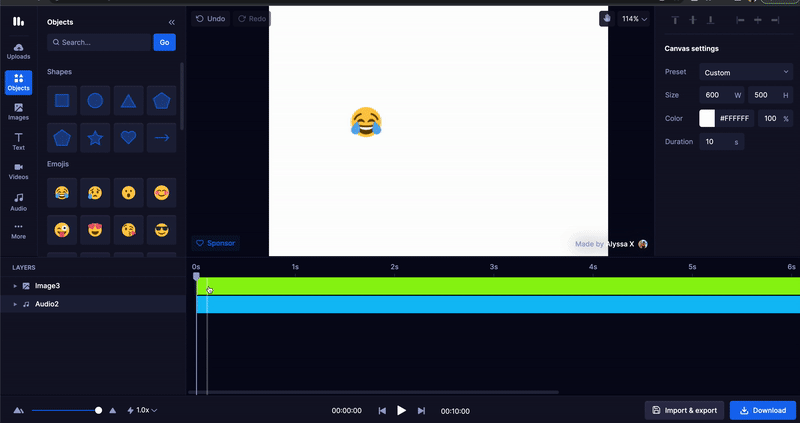Click the Go search button
This screenshot has height=423, width=800.
(x=164, y=42)
